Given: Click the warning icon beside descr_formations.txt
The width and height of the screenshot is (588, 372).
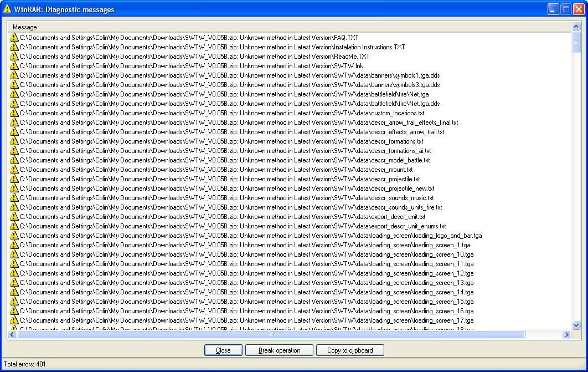Looking at the screenshot, I should click(14, 141).
